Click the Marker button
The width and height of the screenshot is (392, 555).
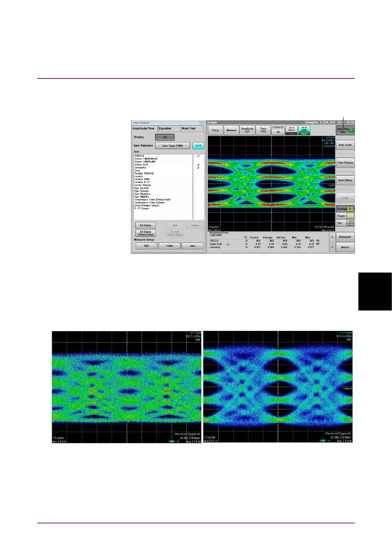coord(345,247)
